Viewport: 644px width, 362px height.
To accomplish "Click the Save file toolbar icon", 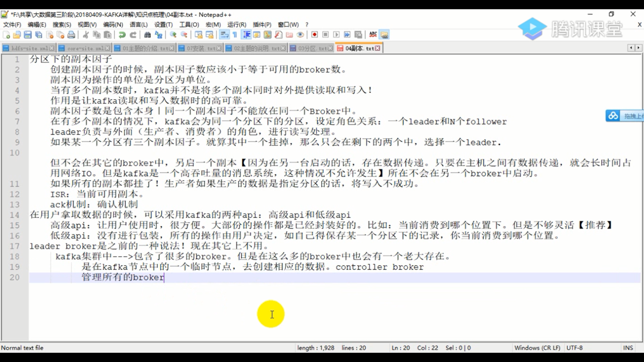I will [28, 35].
